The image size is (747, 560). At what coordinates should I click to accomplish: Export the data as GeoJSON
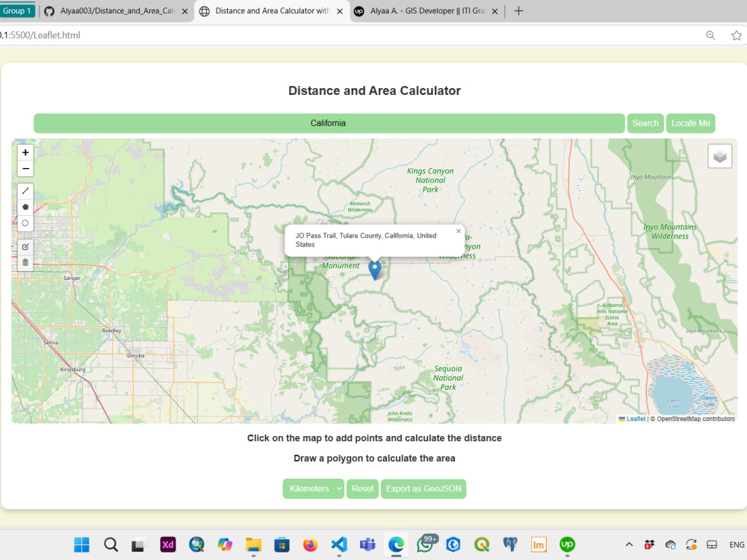pos(424,488)
